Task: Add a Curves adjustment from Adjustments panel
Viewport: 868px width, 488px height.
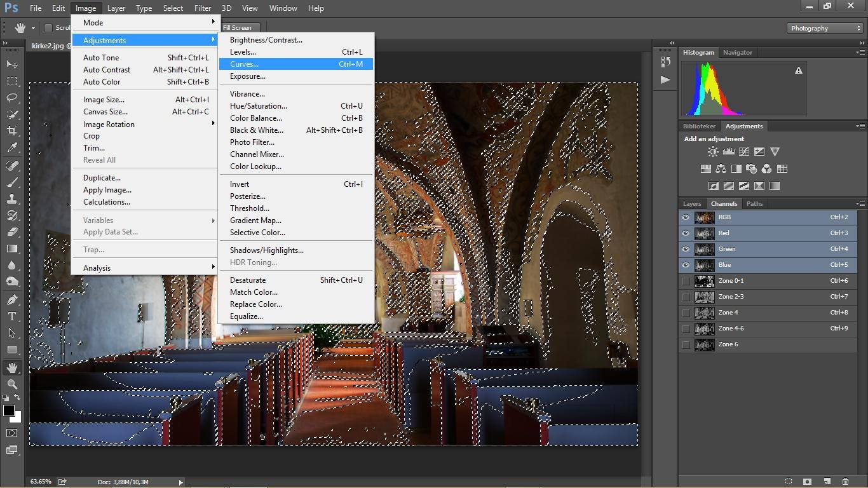Action: [744, 152]
